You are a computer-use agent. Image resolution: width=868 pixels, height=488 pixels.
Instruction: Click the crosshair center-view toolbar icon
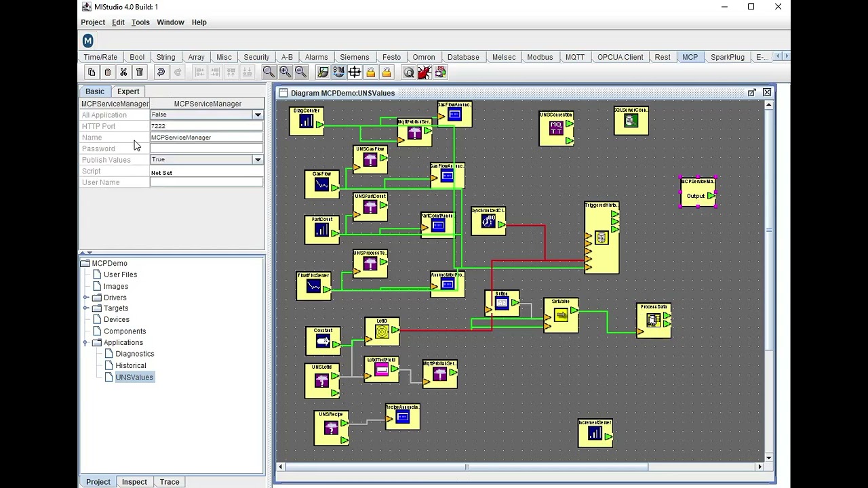(x=354, y=73)
